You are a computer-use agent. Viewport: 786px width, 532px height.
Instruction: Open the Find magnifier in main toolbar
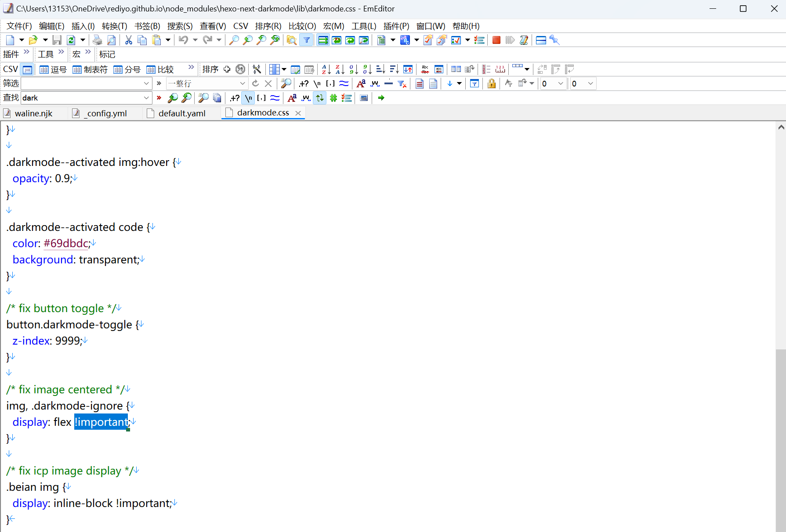pyautogui.click(x=234, y=40)
